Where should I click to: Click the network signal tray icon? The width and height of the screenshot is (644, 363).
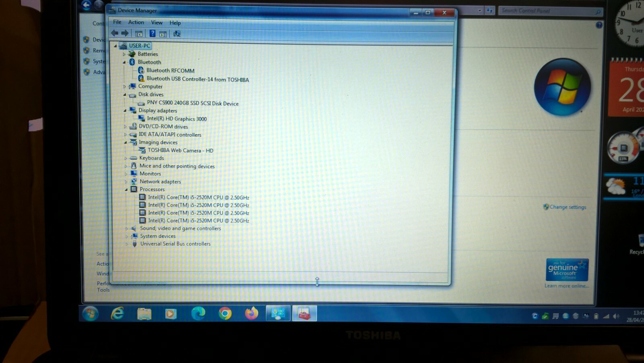coord(606,316)
